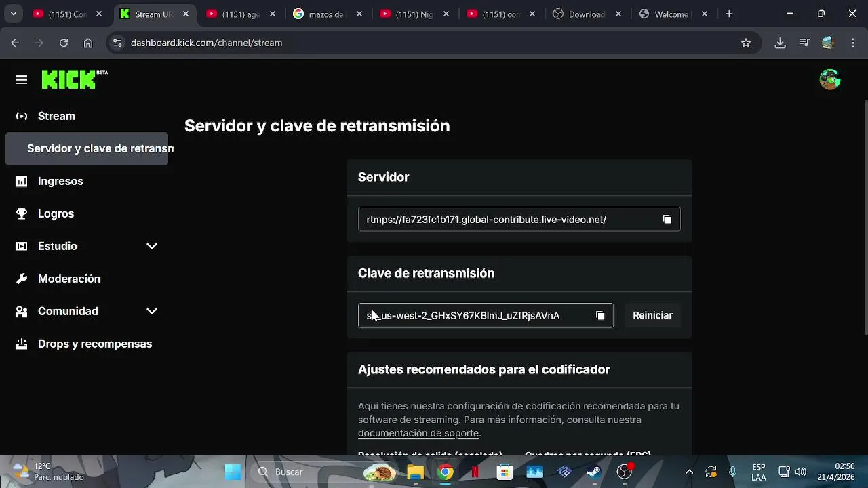The image size is (868, 488).
Task: Click the Windows Start button
Action: tap(233, 472)
